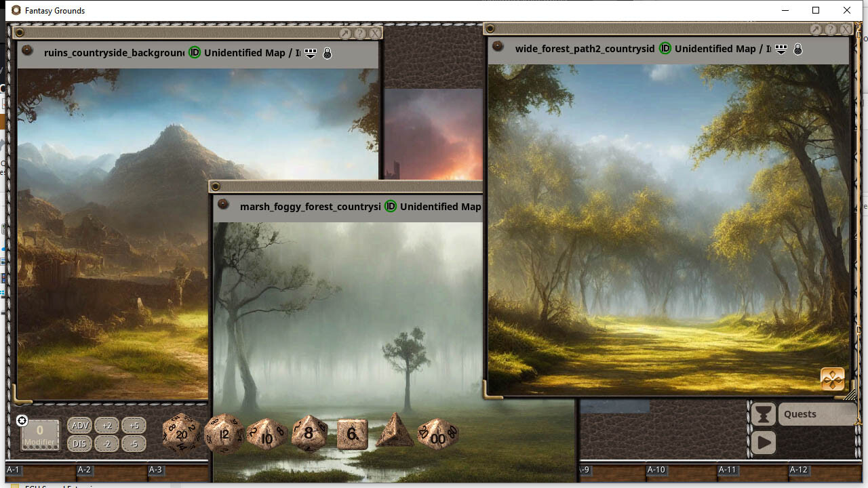This screenshot has width=868, height=488.
Task: Apply the -2 modifier
Action: coord(106,443)
